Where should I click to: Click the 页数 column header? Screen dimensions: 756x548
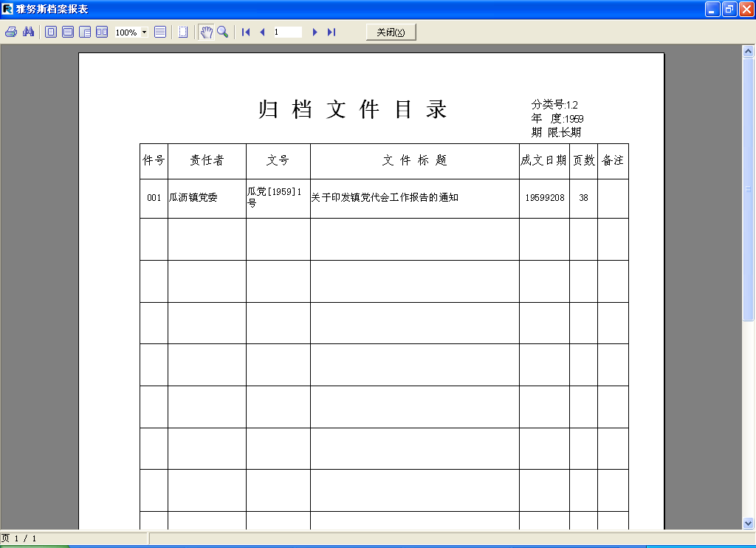click(584, 161)
